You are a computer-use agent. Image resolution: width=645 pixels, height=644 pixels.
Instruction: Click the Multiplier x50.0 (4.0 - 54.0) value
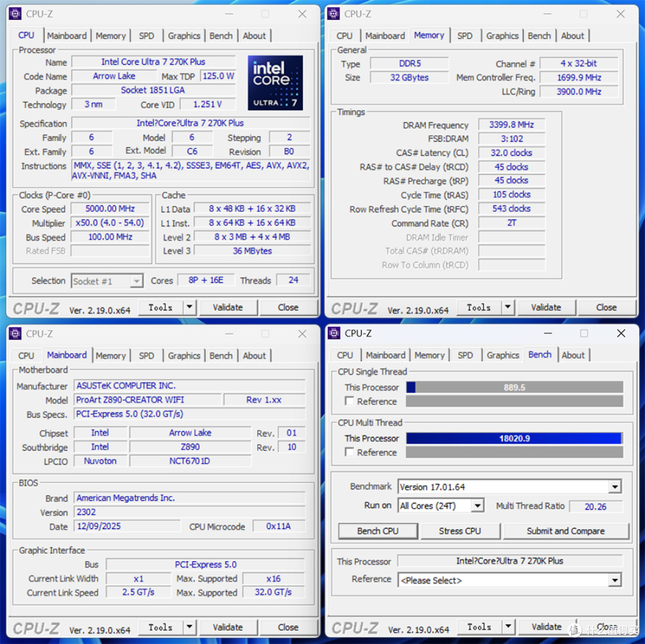[110, 223]
